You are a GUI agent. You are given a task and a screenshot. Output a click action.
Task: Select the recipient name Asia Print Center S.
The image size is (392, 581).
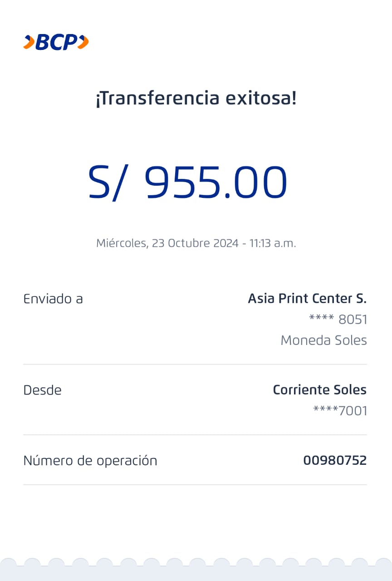307,299
